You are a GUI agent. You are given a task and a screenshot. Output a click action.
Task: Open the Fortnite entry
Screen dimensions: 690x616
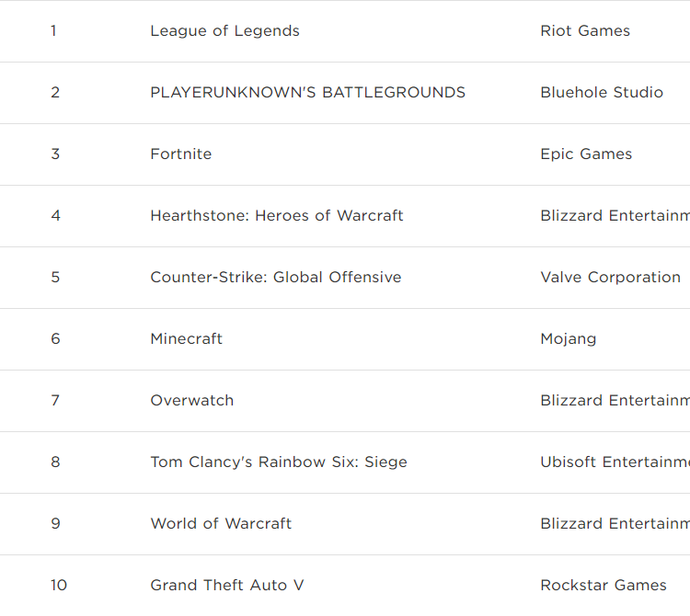[180, 154]
